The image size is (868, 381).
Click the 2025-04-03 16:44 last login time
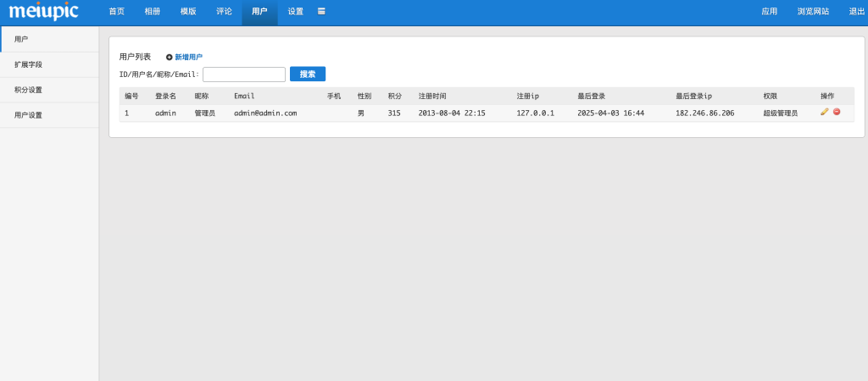[610, 113]
